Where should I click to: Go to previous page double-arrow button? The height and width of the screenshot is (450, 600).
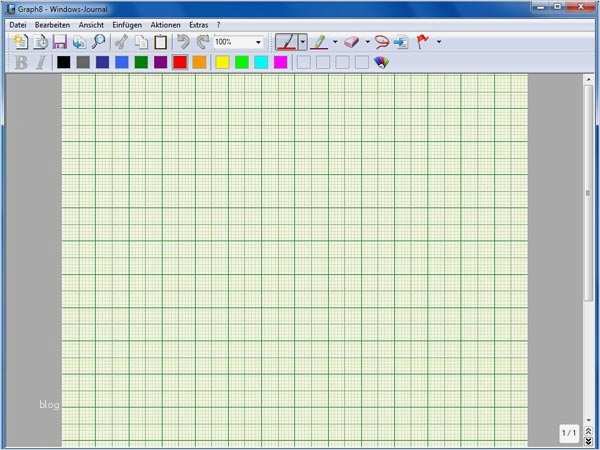point(588,431)
